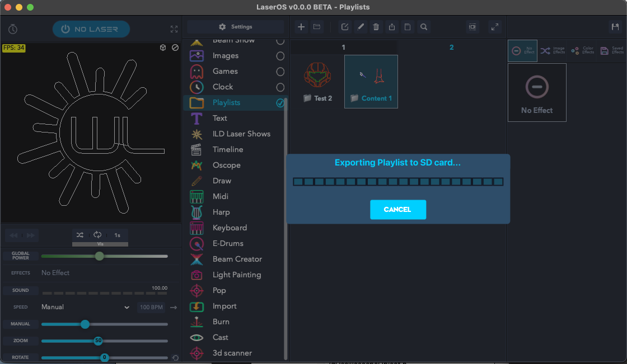627x364 pixels.
Task: Switch to the Image Effects tab
Action: click(x=553, y=50)
